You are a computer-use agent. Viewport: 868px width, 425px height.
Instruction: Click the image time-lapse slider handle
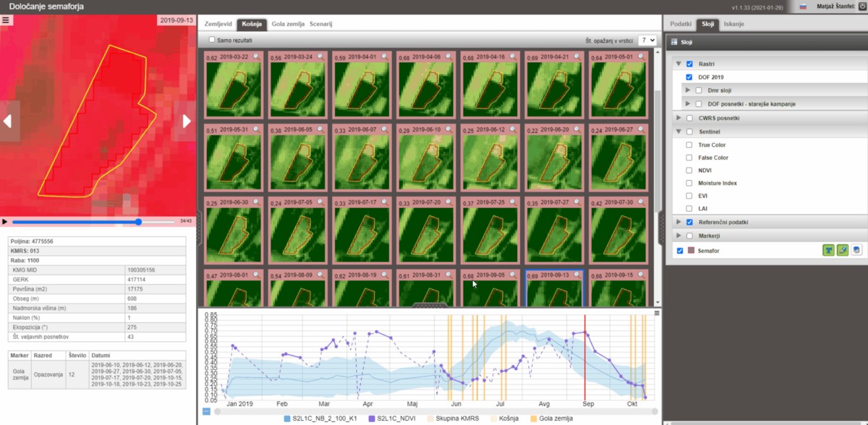138,222
